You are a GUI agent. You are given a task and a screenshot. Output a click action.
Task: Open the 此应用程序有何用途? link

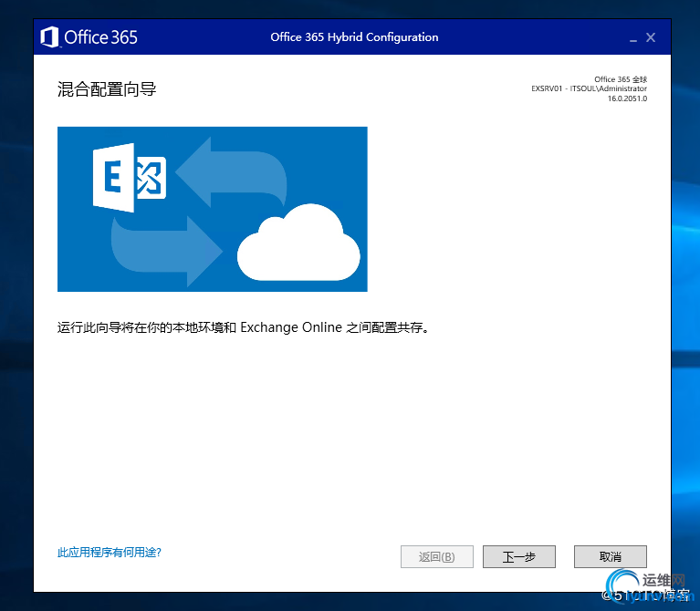tap(110, 552)
